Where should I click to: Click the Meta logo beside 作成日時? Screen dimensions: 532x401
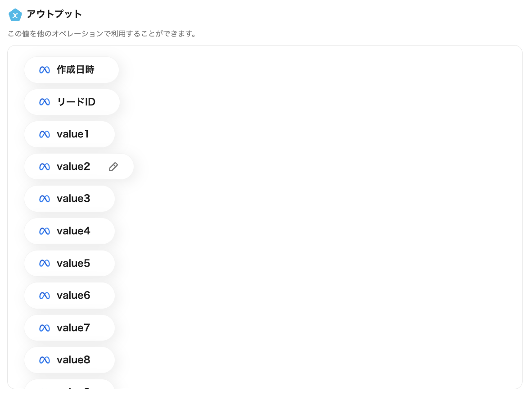pos(44,70)
